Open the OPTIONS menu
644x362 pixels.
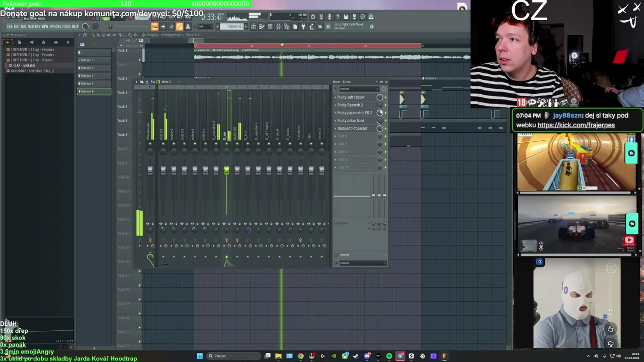point(55,26)
